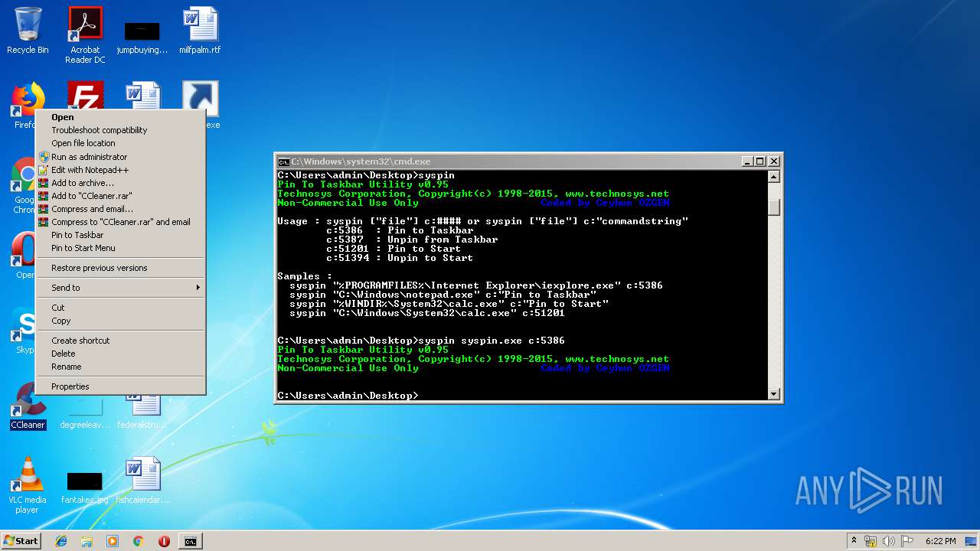This screenshot has width=980, height=551.
Task: Open the volume tray icon
Action: pos(889,541)
